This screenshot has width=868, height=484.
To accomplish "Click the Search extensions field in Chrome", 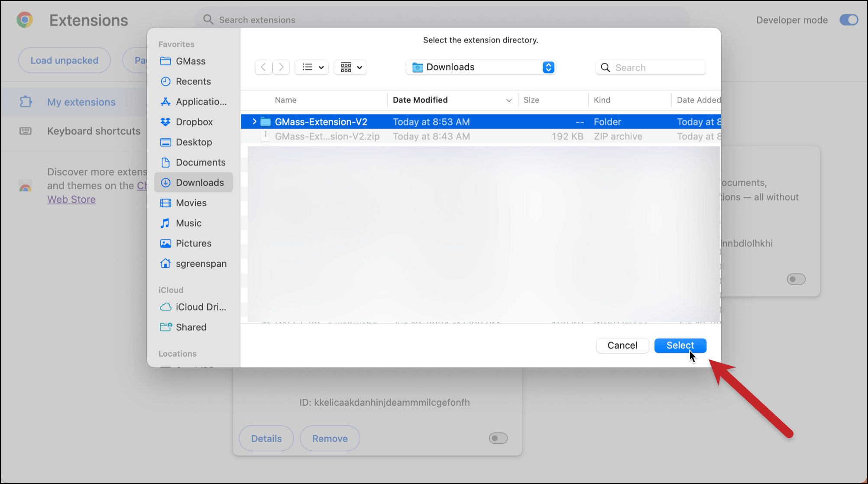I will 442,20.
